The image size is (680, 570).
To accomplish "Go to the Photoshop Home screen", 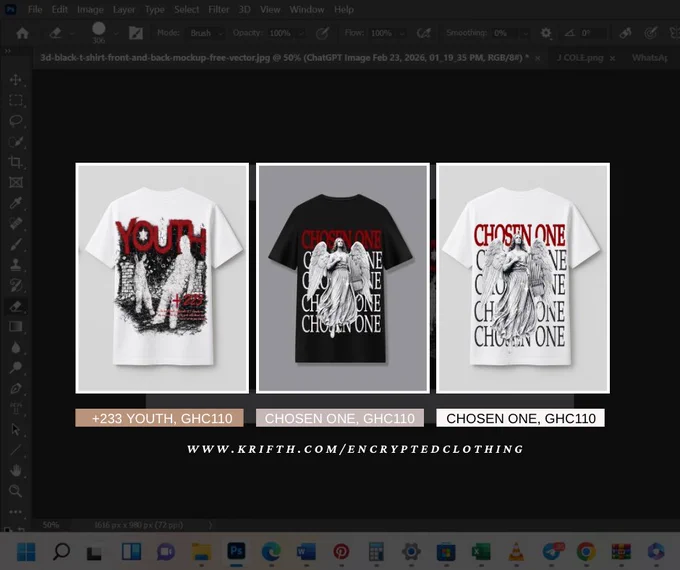I will pyautogui.click(x=22, y=33).
